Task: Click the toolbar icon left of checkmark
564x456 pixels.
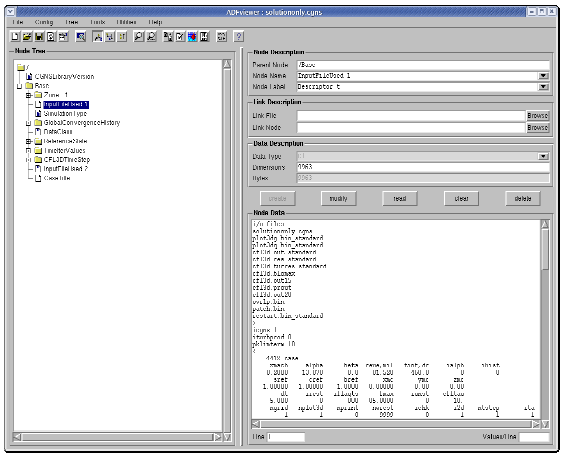Action: pos(168,36)
